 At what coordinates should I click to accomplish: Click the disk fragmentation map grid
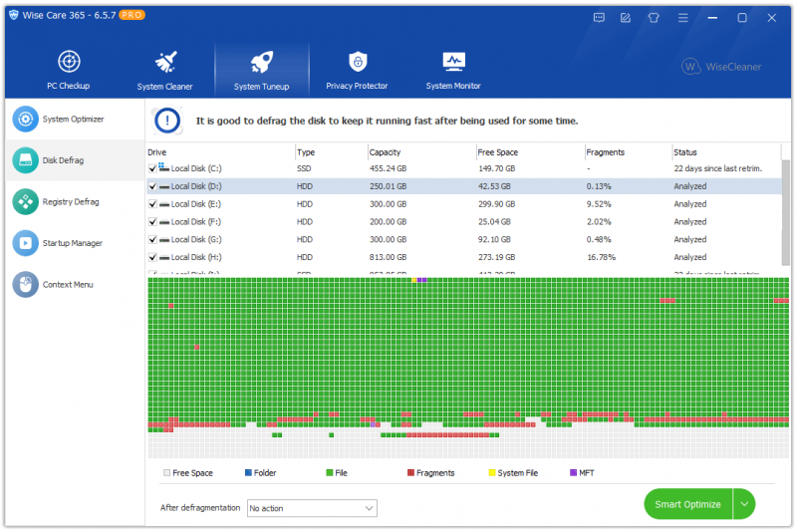(468, 368)
